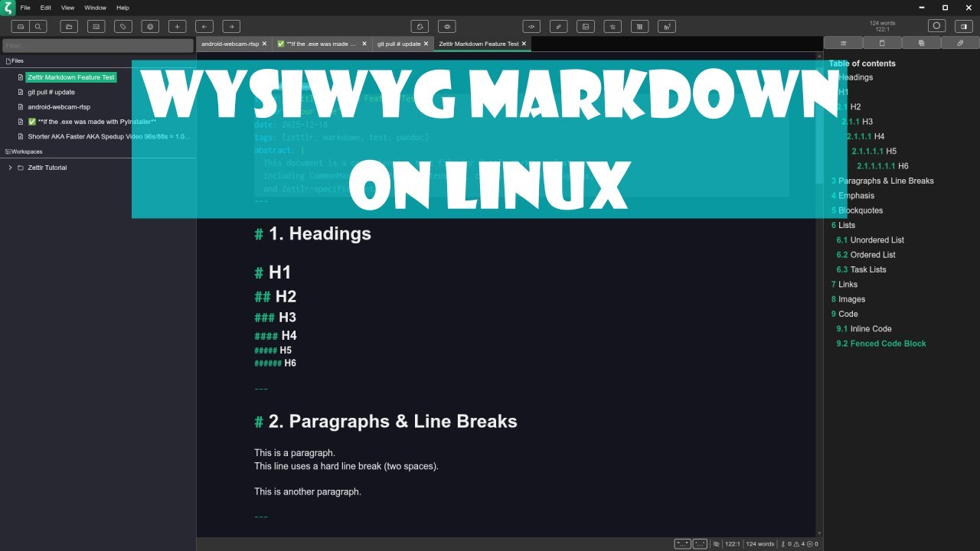Click the Pomodoro timer circle icon
Screen dimensions: 980x551
(936, 26)
